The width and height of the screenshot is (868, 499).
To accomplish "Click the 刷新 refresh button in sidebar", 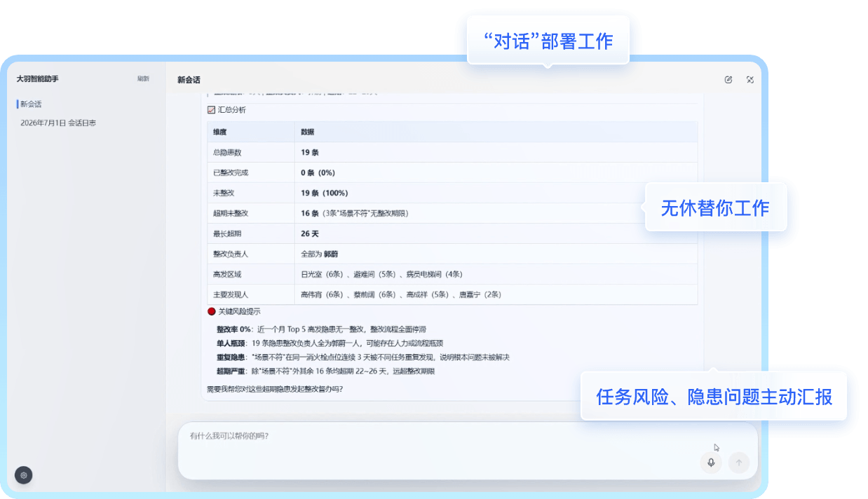I will point(144,79).
